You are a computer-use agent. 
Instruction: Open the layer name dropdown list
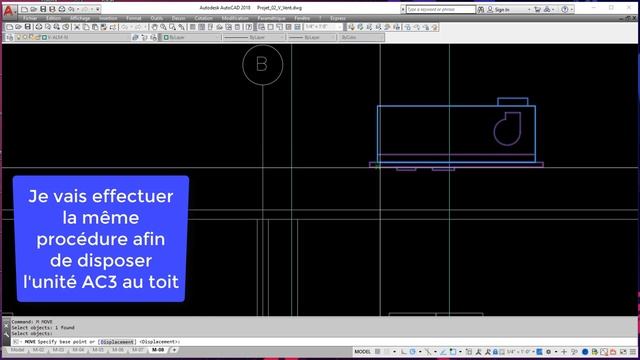[73, 38]
